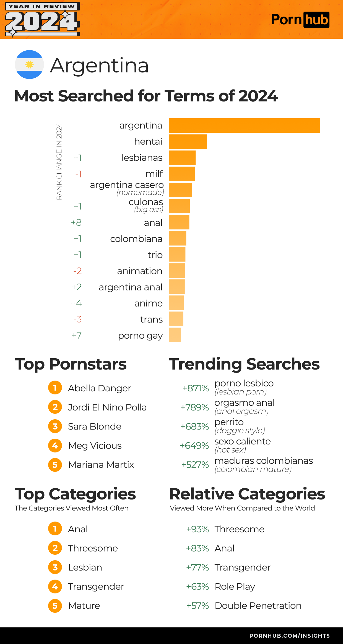Click the number 5 badge beside Mature
343x644 pixels.
point(55,606)
